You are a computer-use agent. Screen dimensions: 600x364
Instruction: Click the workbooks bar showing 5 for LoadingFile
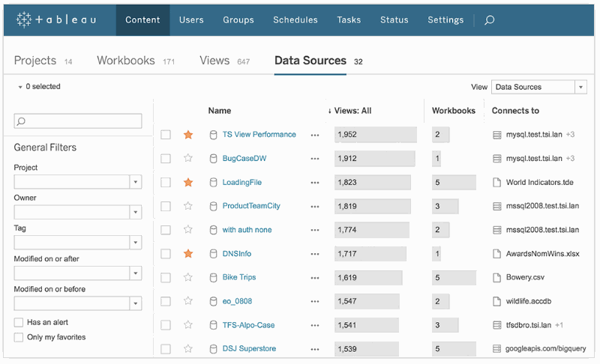point(454,182)
